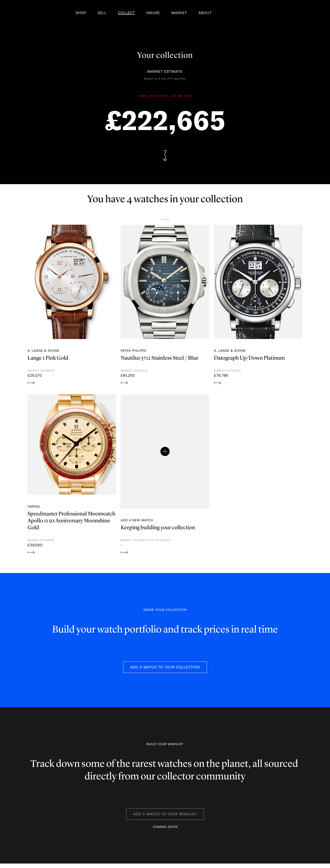Image resolution: width=330 pixels, height=868 pixels.
Task: Open the Insure navigation item
Action: point(153,13)
